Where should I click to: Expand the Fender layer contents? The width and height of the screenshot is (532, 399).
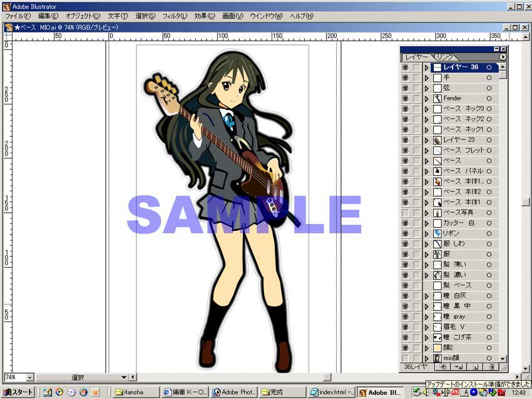point(427,99)
